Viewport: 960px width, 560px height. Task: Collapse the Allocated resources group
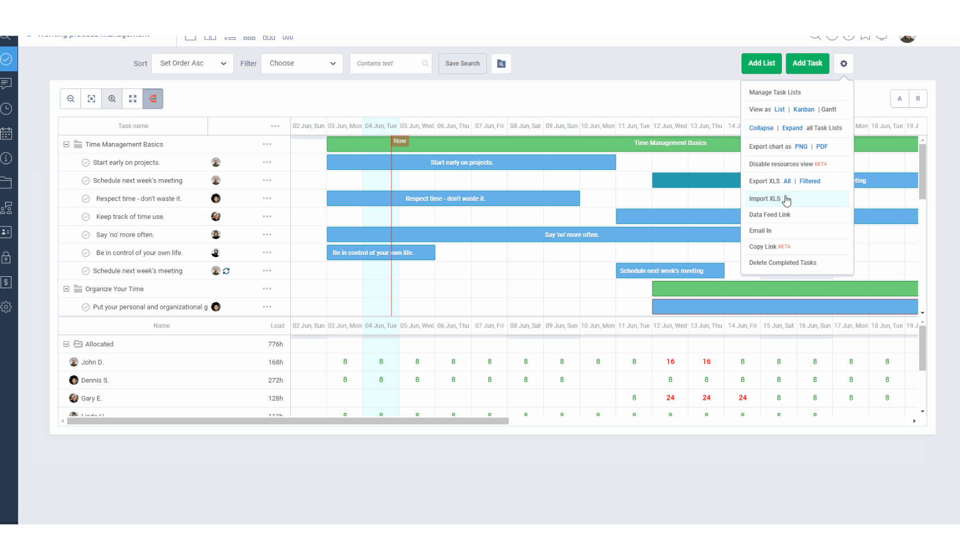[x=66, y=343]
